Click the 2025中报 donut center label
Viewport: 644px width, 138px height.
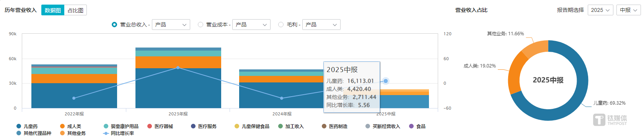[548, 80]
